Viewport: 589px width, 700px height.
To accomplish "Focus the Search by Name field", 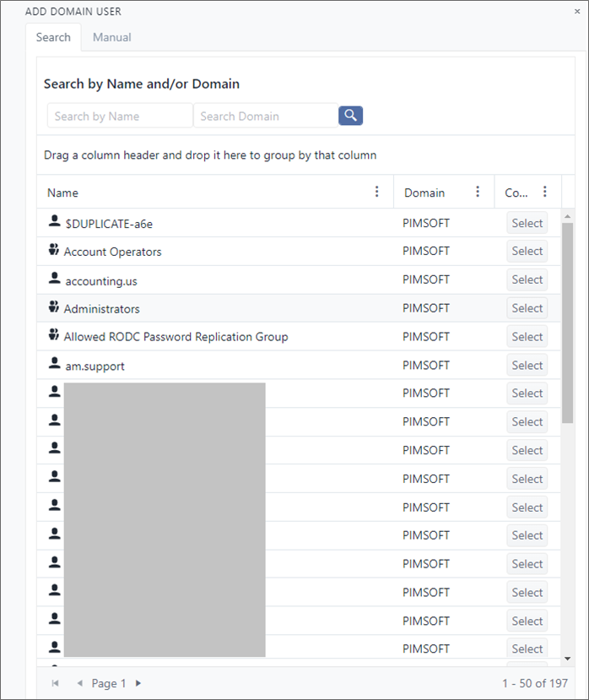I will coord(120,116).
